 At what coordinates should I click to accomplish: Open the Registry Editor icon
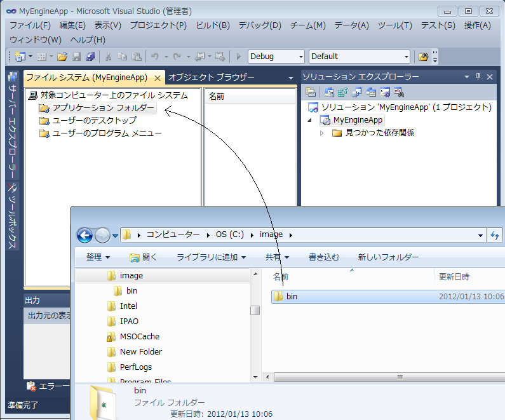point(342,92)
